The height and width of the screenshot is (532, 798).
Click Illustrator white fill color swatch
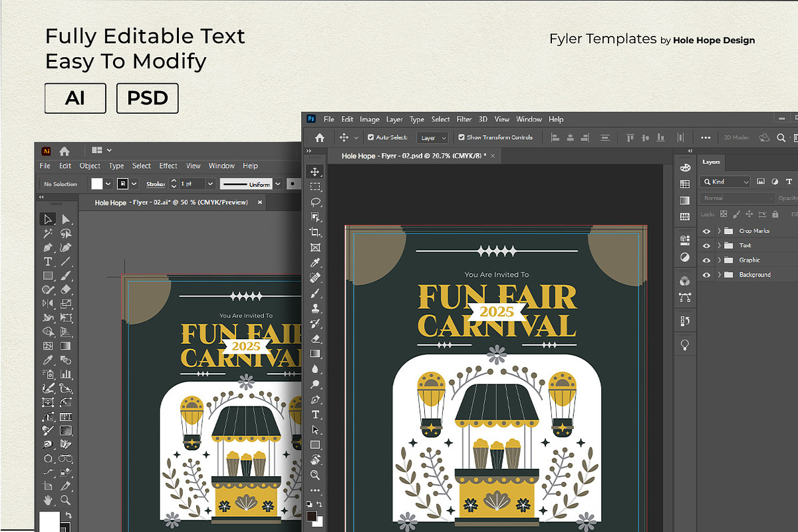[97, 184]
